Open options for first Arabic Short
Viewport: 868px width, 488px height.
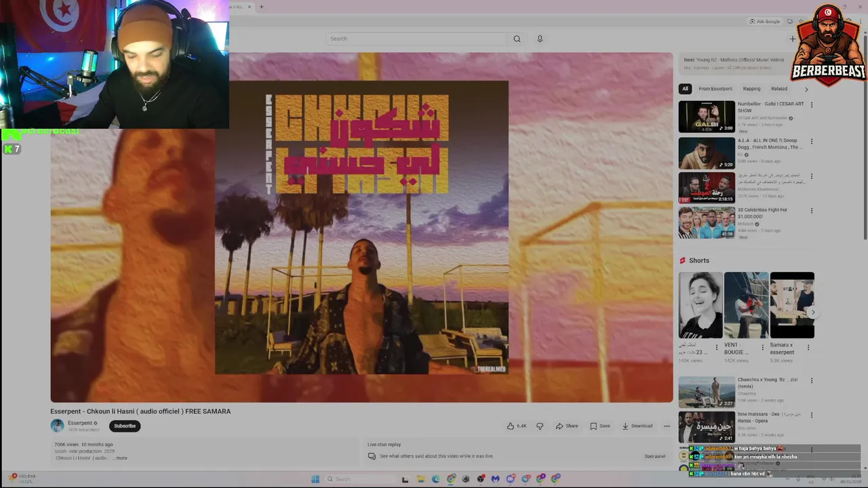716,347
